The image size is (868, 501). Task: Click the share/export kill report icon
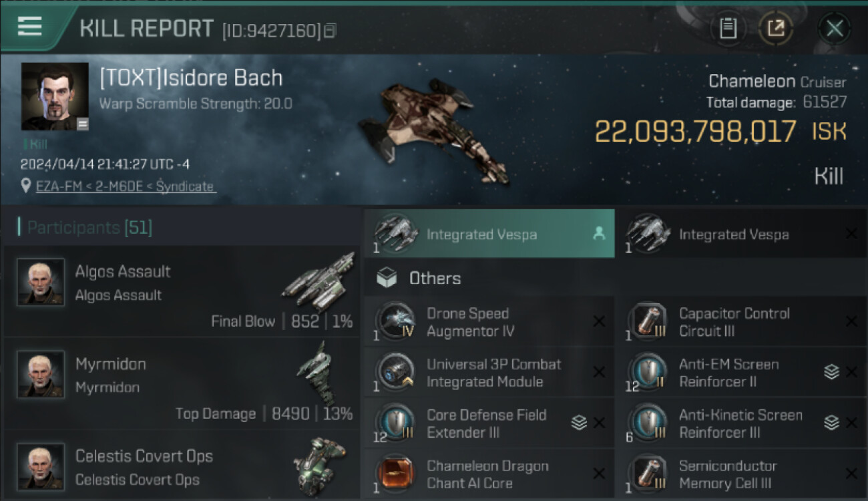click(775, 29)
